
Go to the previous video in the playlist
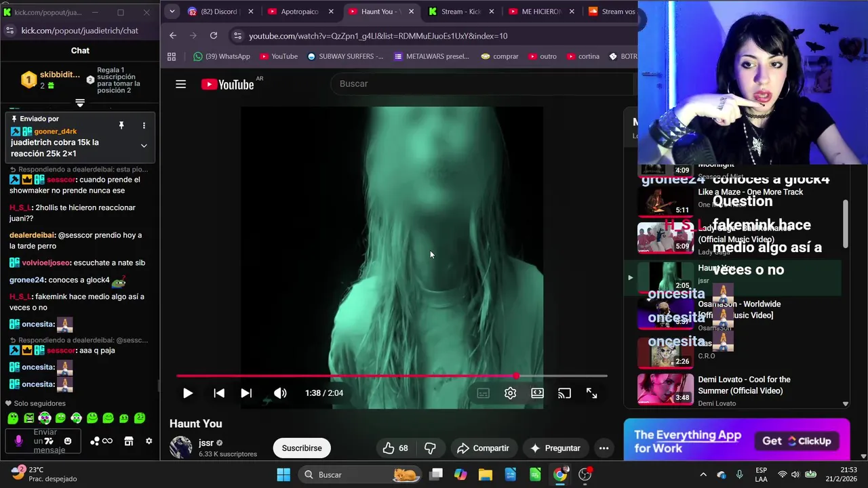[219, 393]
